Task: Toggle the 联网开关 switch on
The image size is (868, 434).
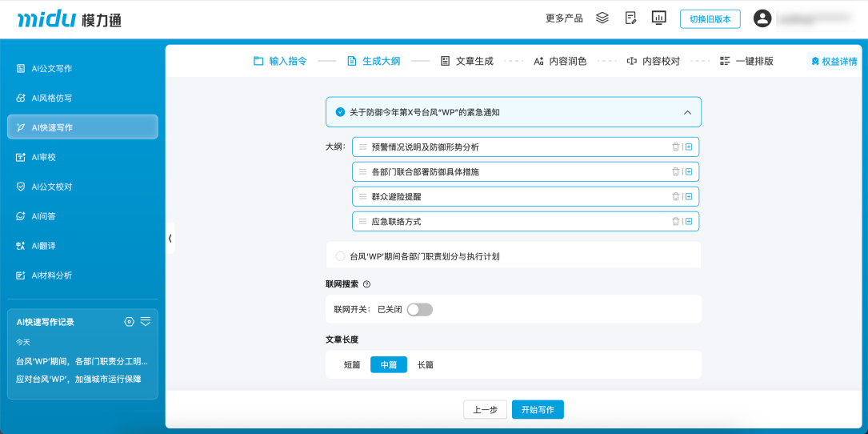Action: point(420,309)
